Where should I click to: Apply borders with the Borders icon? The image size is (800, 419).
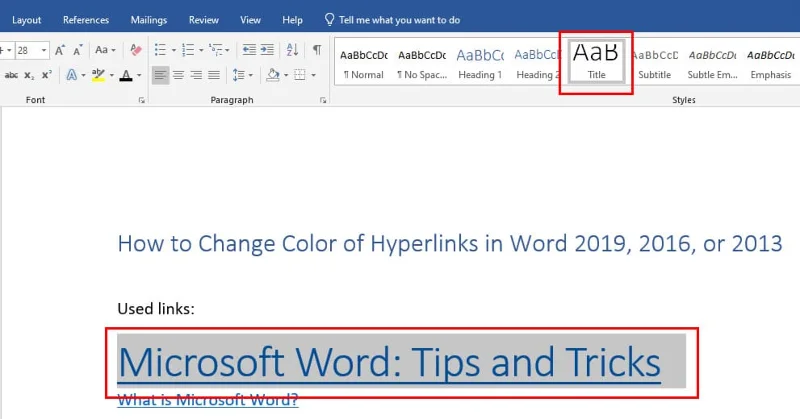click(x=300, y=76)
